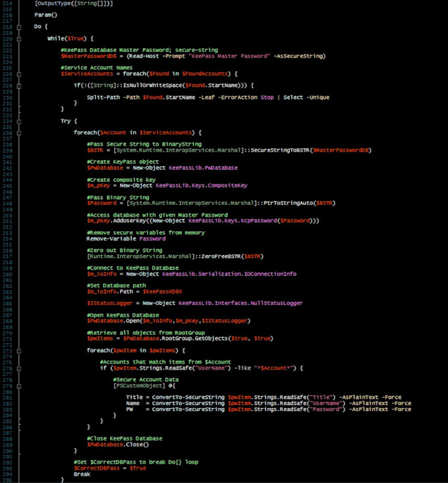The width and height of the screenshot is (448, 483).
Task: Click the string "KeePass Master Password"
Action: (x=229, y=56)
